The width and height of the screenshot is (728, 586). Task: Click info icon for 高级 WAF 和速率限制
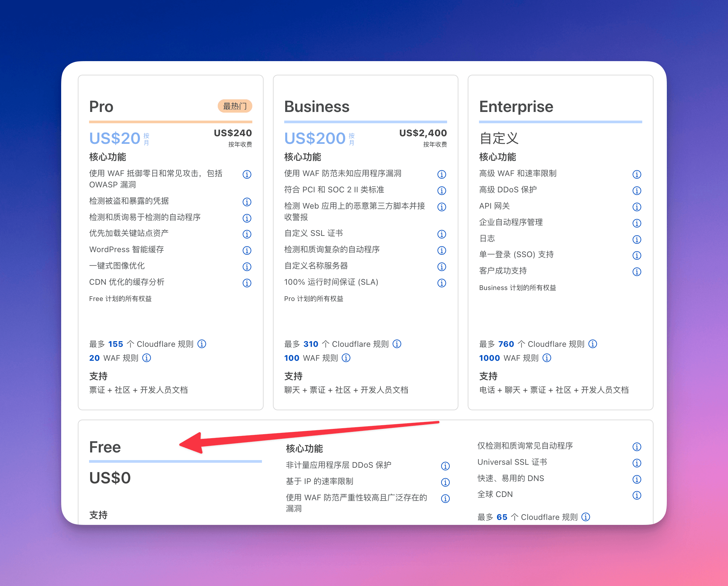coord(637,174)
